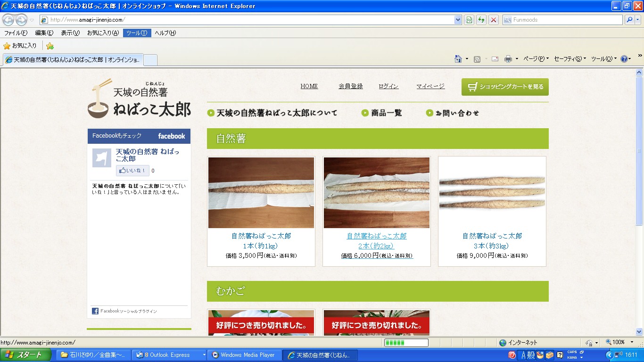Open the お気に入り(A) menu
644x362 pixels.
[103, 33]
